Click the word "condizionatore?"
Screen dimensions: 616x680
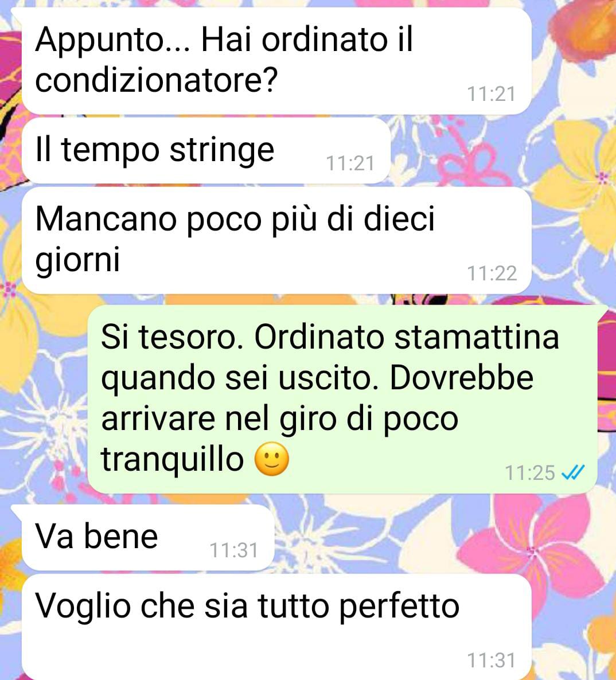point(156,80)
